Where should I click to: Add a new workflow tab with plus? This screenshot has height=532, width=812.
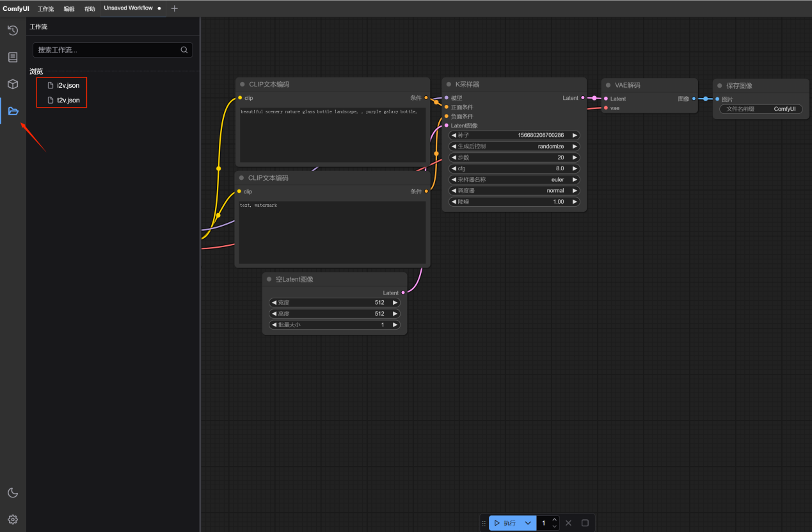175,8
